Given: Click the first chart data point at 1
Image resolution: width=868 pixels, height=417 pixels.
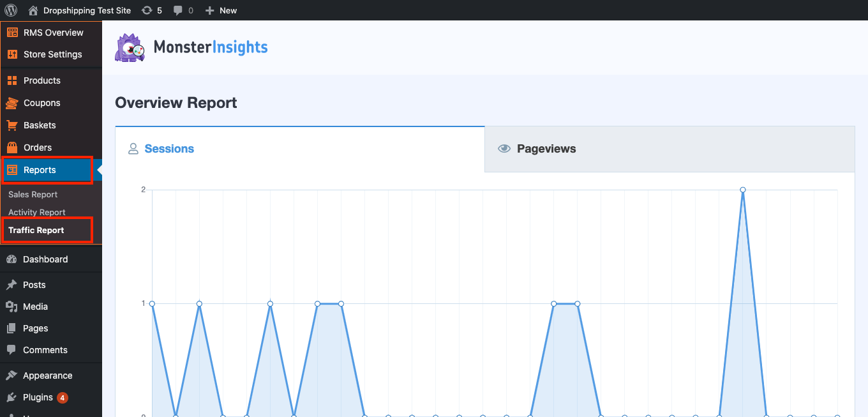Looking at the screenshot, I should pyautogui.click(x=152, y=303).
